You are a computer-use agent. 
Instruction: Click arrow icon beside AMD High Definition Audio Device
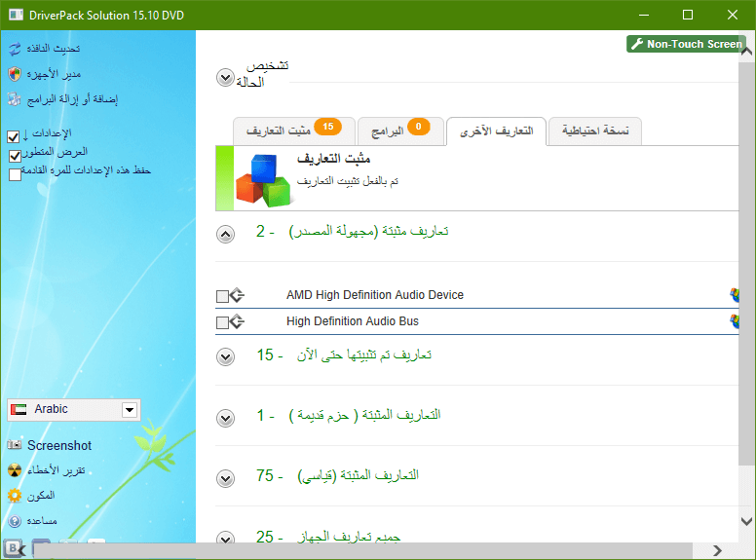tap(237, 295)
